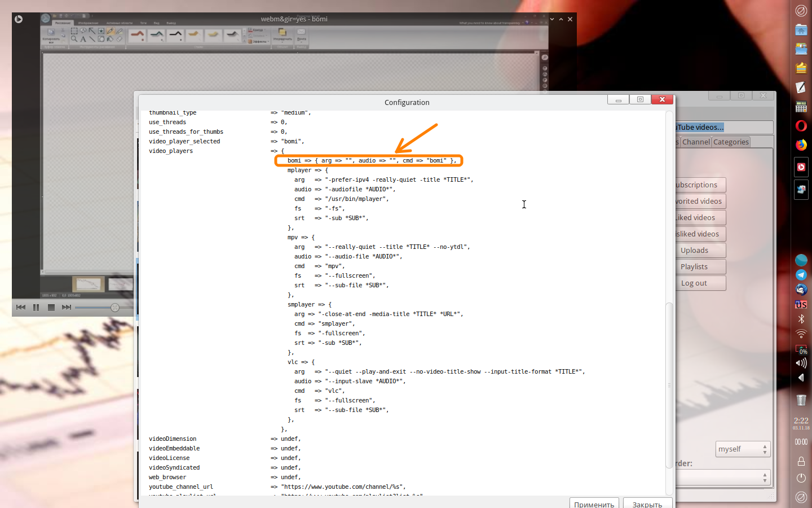This screenshot has height=508, width=812.
Task: Click the youtube_channel_url config key
Action: click(181, 487)
